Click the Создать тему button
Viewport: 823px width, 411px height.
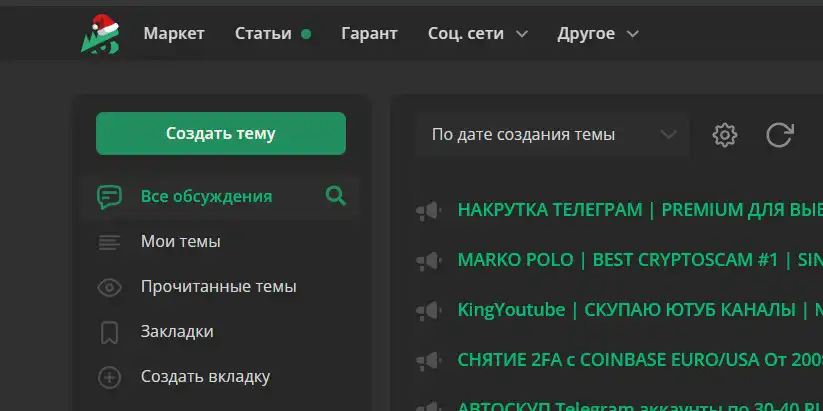220,133
